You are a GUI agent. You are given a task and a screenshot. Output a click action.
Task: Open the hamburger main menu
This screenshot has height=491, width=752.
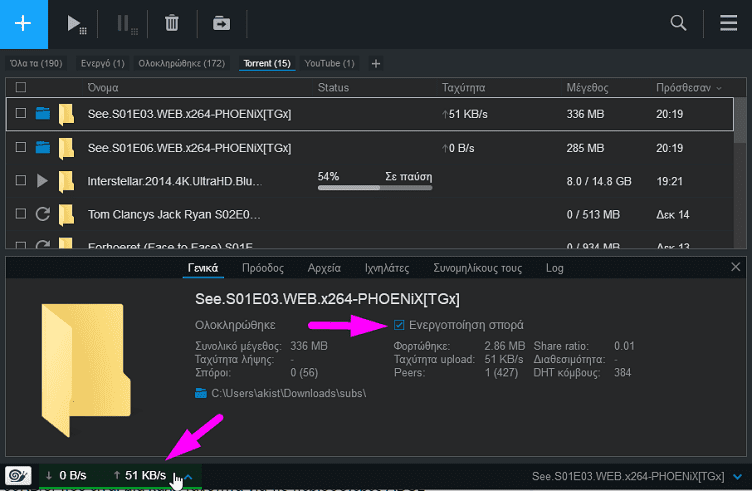(728, 23)
